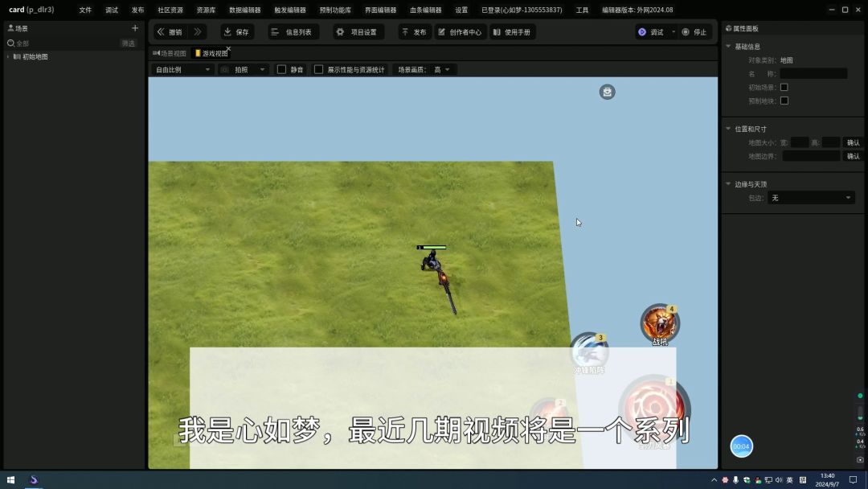This screenshot has height=489, width=868.
Task: Click the 名称 name input field
Action: [x=813, y=73]
